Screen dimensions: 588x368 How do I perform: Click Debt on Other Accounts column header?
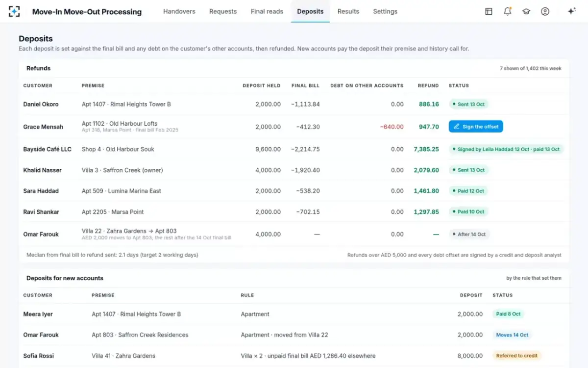367,85
